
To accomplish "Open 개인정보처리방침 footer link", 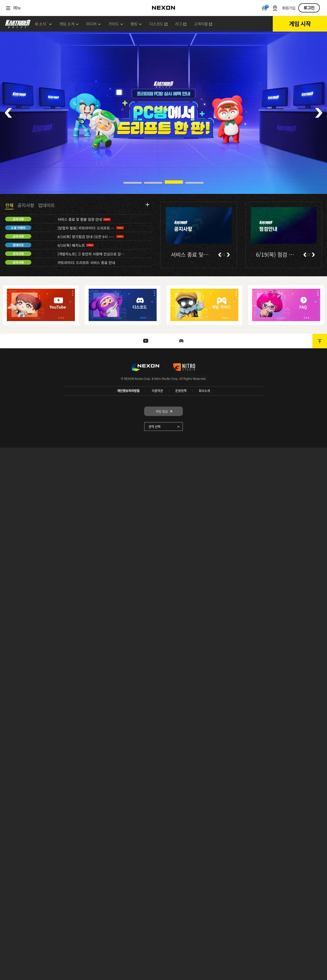I will [128, 391].
